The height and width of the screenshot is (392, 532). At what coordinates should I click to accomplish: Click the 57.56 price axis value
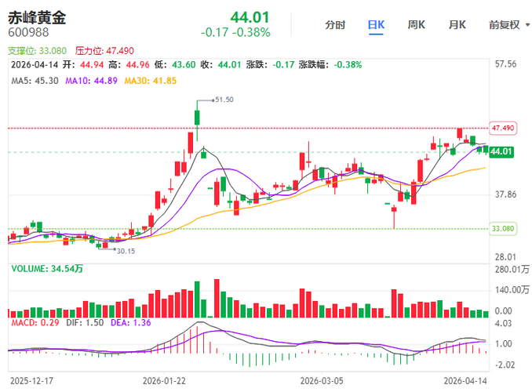[505, 64]
